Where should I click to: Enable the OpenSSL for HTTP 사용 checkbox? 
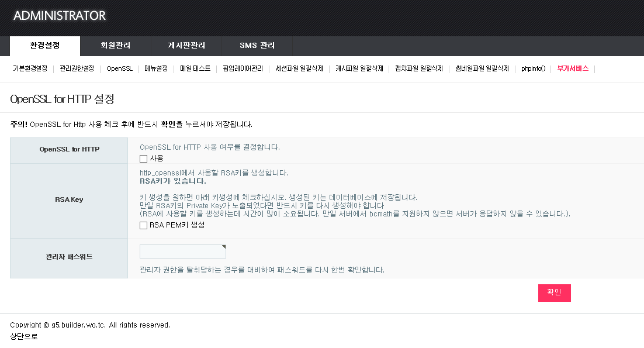tap(143, 159)
